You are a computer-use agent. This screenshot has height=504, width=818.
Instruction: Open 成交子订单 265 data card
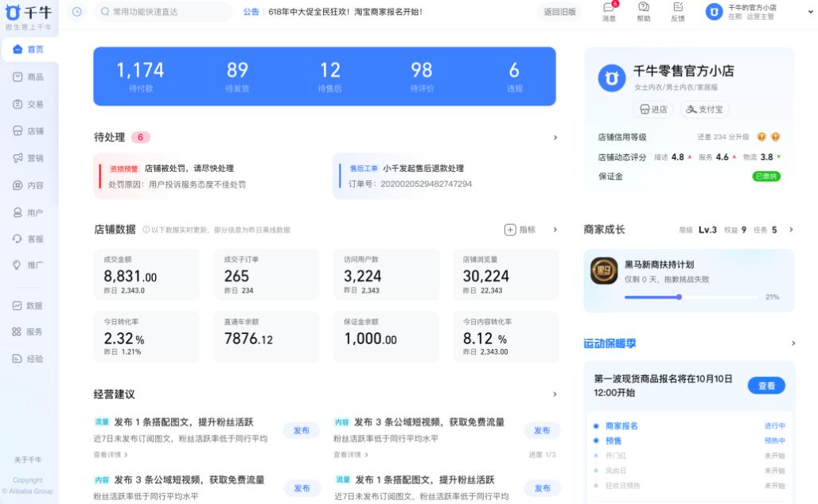[x=267, y=275]
